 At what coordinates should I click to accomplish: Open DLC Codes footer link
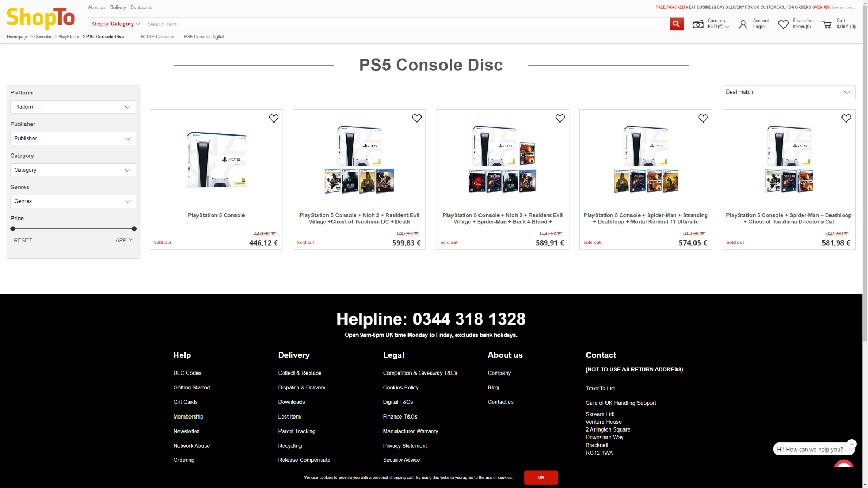[x=187, y=373]
